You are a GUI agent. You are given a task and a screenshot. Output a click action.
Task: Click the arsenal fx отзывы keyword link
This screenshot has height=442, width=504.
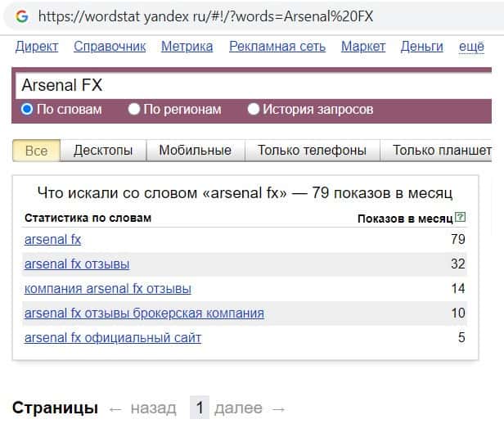click(77, 264)
